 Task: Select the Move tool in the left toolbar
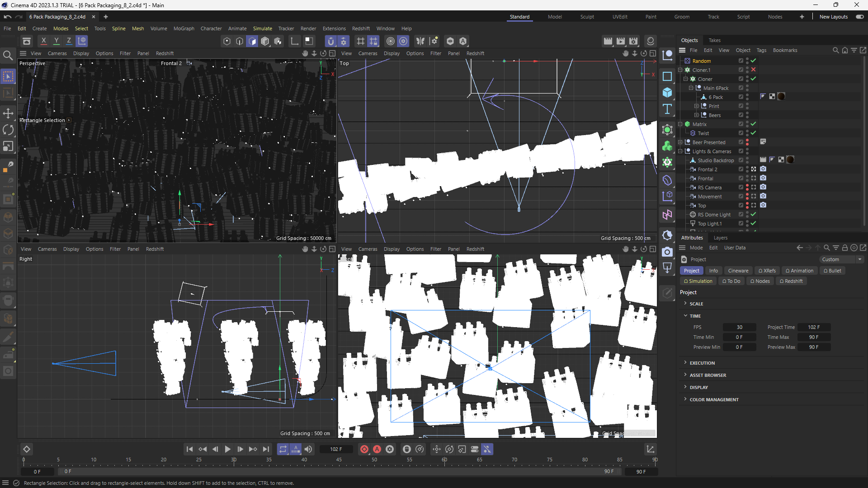8,113
